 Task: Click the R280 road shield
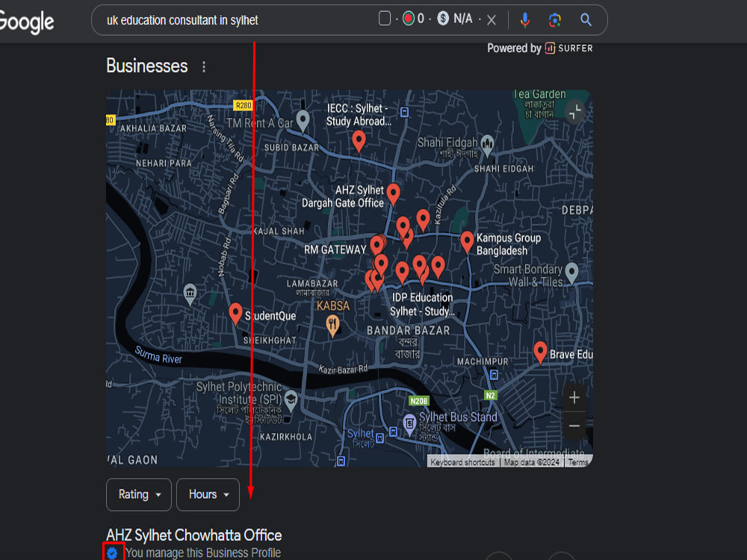coord(244,105)
